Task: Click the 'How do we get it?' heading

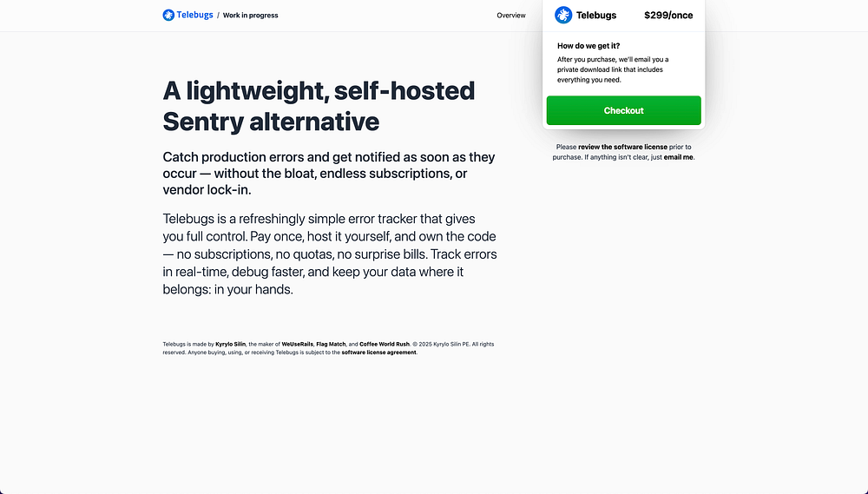Action: coord(589,45)
